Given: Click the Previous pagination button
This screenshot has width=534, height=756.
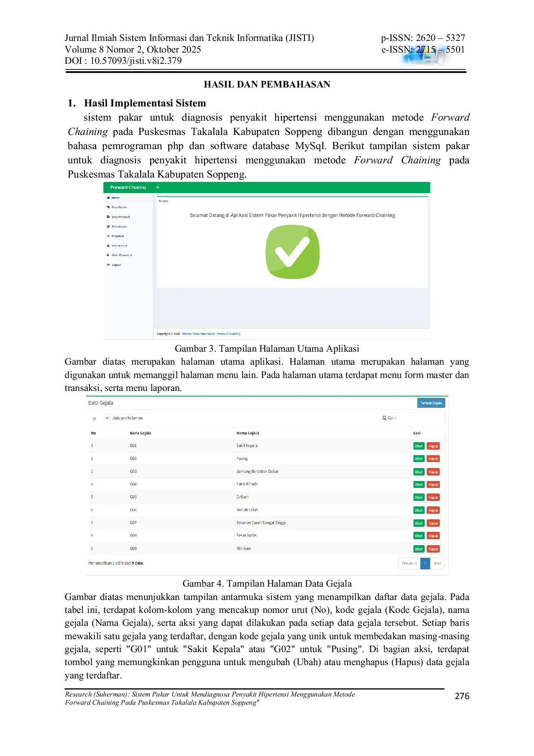Looking at the screenshot, I should [x=409, y=563].
